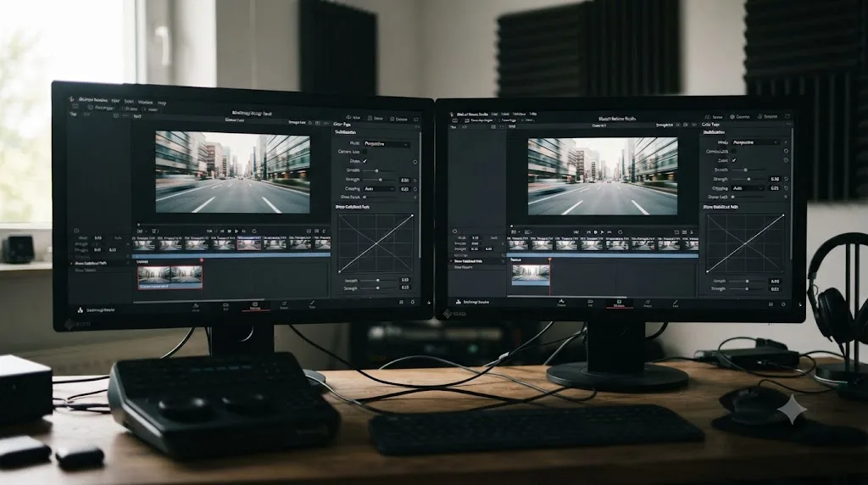Click the app logo at right monitor's bottom-left
The image size is (868, 485).
459,302
